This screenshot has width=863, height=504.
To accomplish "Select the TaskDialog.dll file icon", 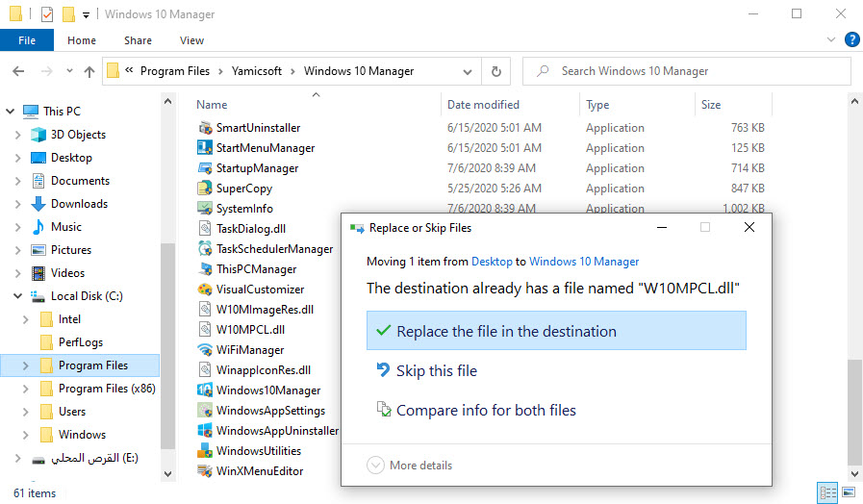I will point(205,229).
